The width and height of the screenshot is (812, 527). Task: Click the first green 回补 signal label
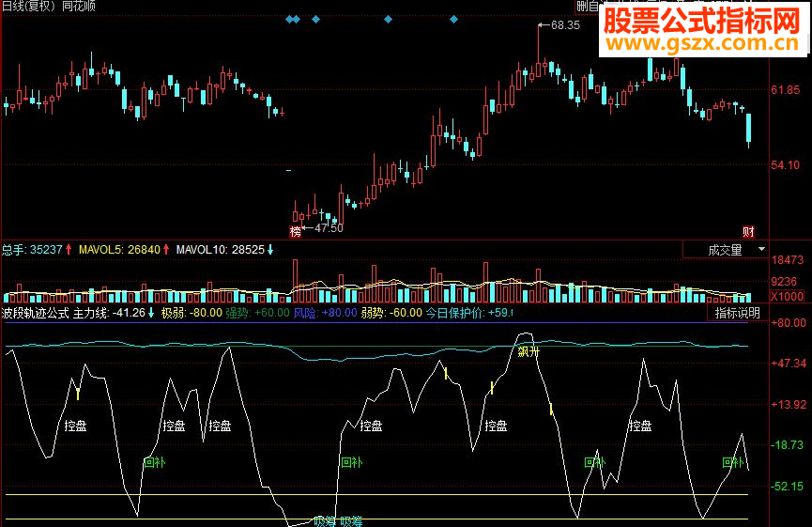(x=154, y=462)
